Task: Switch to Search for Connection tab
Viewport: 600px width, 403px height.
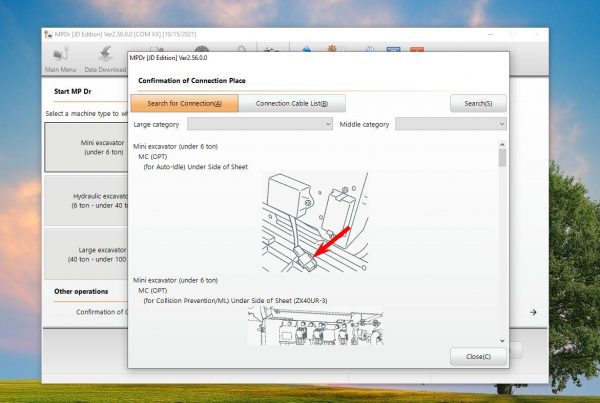Action: point(184,103)
